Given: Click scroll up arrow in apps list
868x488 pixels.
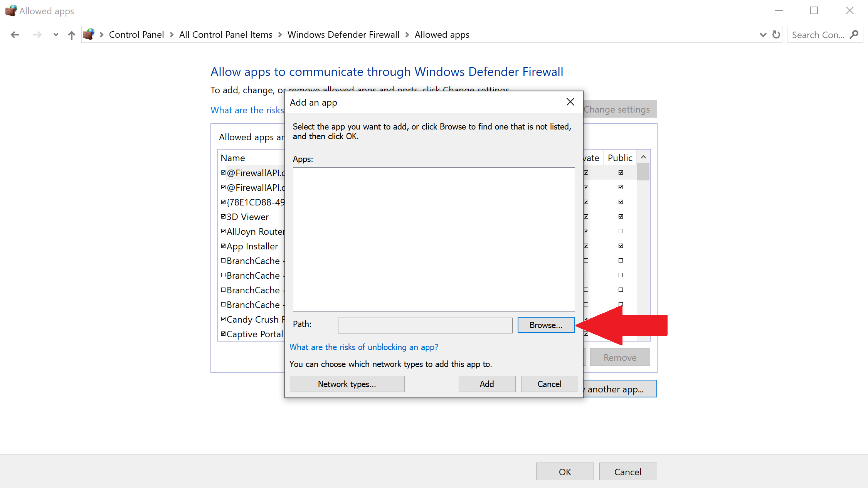Looking at the screenshot, I should tap(643, 157).
